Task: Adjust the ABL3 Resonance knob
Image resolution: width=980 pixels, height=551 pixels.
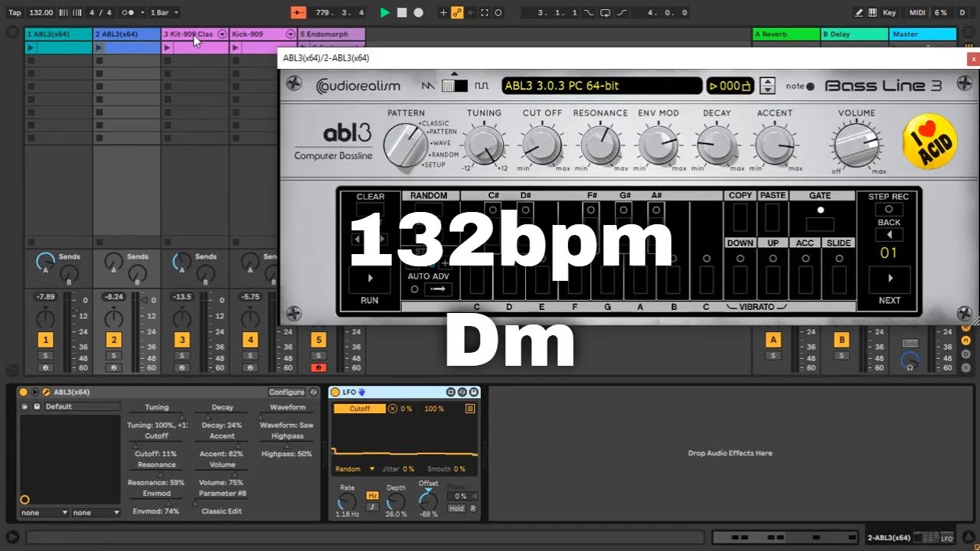Action: coord(600,144)
